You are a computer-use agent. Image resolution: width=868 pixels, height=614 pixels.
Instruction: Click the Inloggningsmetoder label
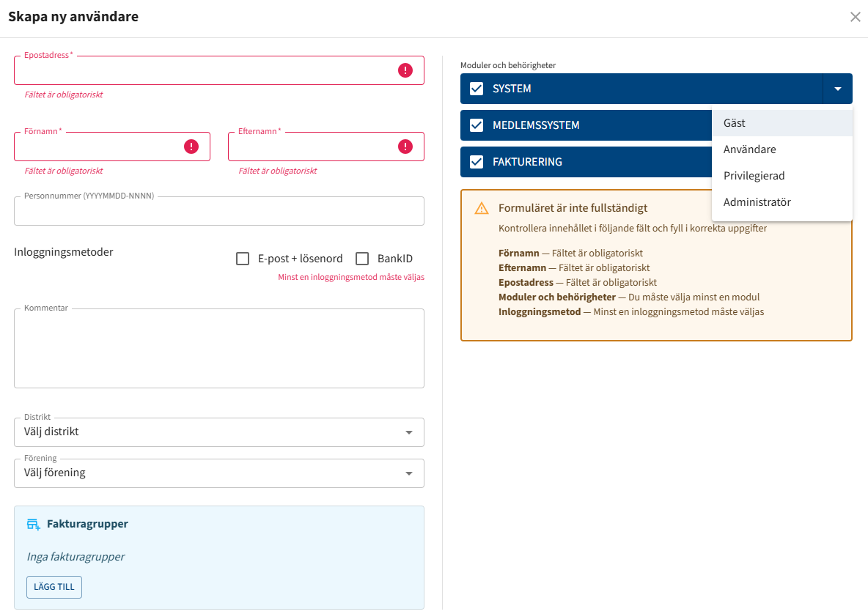tap(64, 252)
